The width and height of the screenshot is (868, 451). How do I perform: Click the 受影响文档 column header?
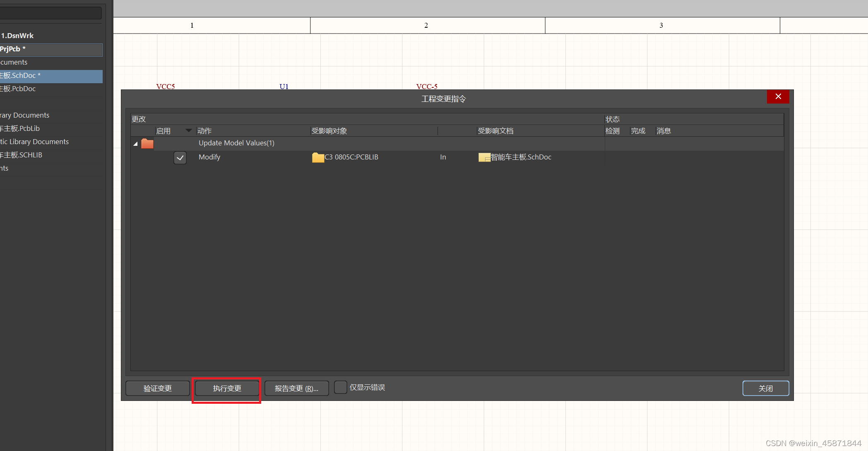(495, 131)
